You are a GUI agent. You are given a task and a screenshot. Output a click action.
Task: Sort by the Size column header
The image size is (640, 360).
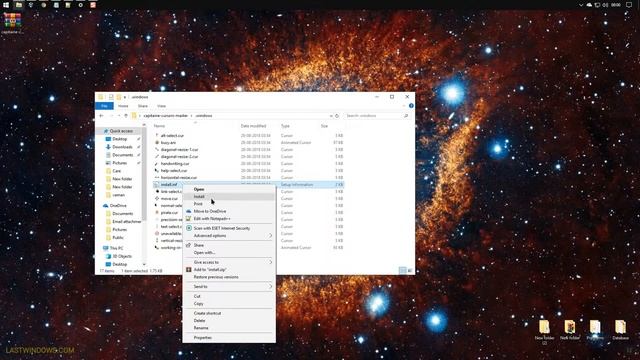tap(324, 126)
